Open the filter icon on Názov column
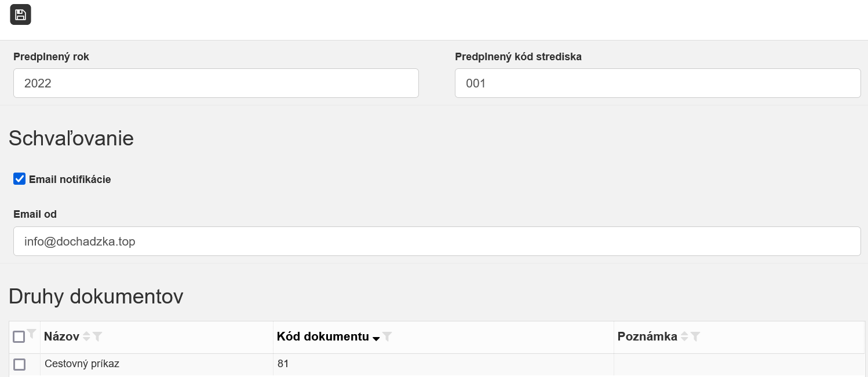868x377 pixels. pos(98,336)
